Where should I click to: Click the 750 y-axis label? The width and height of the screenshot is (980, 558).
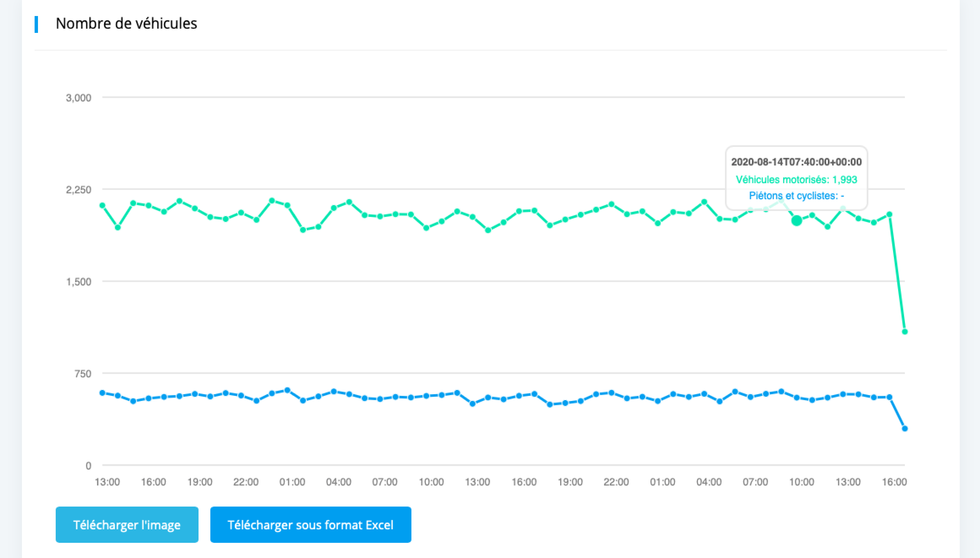click(83, 374)
